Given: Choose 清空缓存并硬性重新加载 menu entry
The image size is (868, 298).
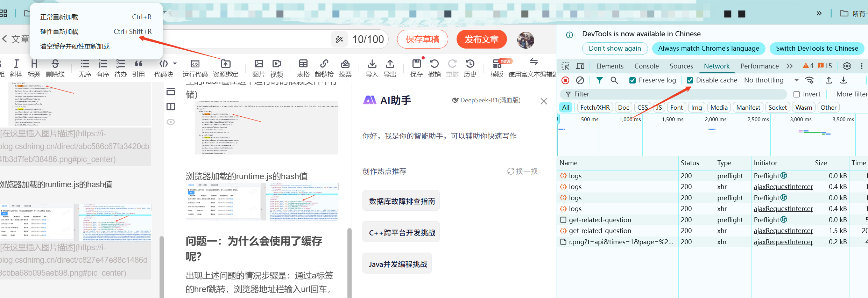Looking at the screenshot, I should [x=96, y=46].
